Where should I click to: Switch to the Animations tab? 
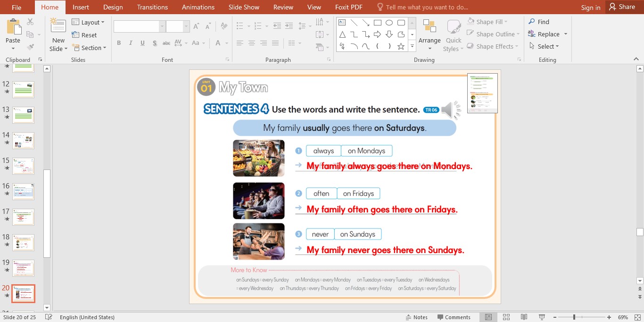tap(198, 7)
